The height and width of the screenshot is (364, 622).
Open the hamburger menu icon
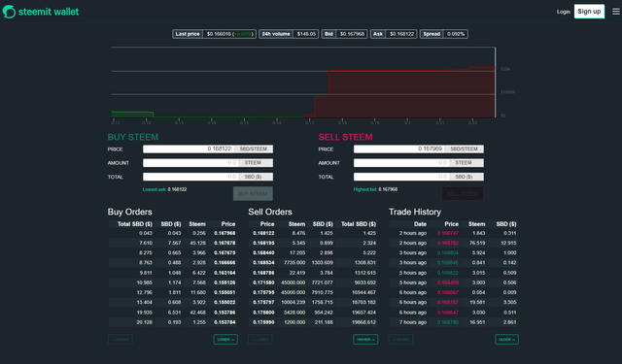pyautogui.click(x=615, y=12)
